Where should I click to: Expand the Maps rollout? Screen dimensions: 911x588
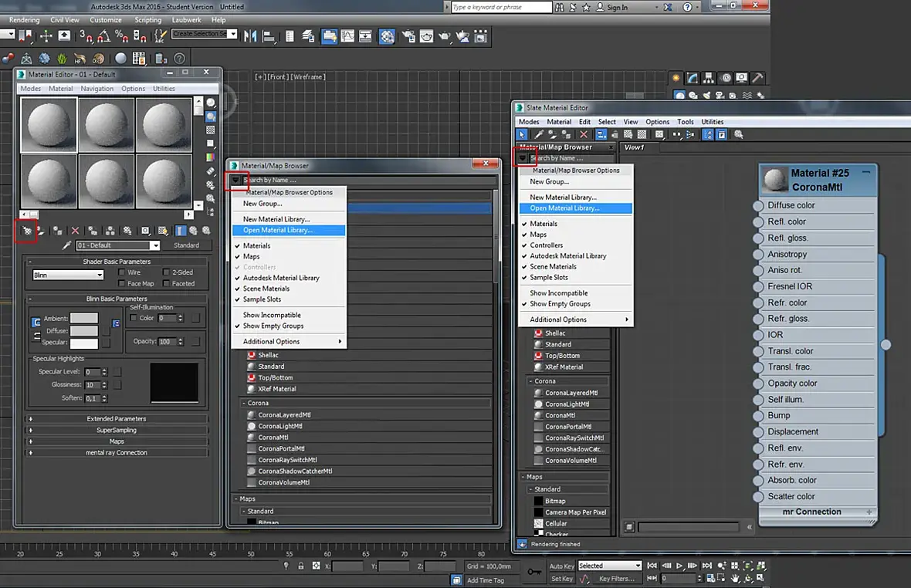(x=116, y=441)
